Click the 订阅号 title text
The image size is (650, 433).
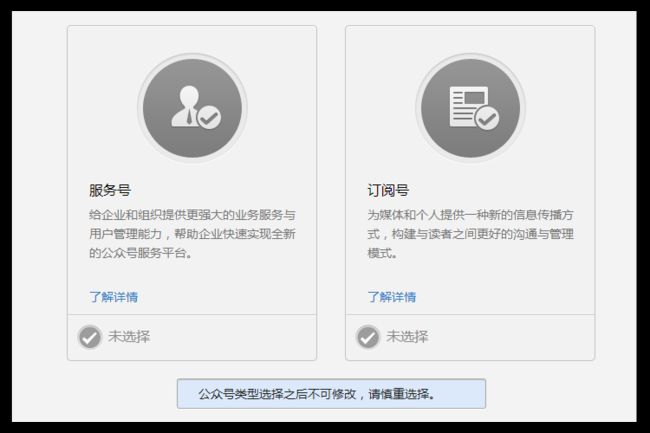pyautogui.click(x=388, y=190)
